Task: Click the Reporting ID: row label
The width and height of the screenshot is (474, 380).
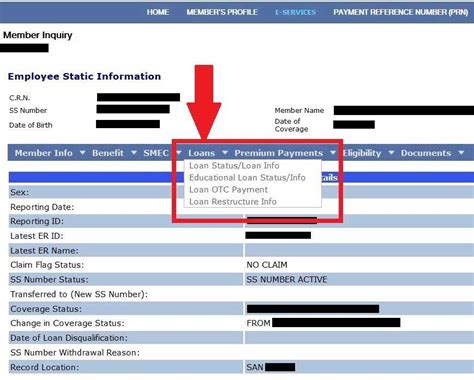Action: (x=37, y=221)
